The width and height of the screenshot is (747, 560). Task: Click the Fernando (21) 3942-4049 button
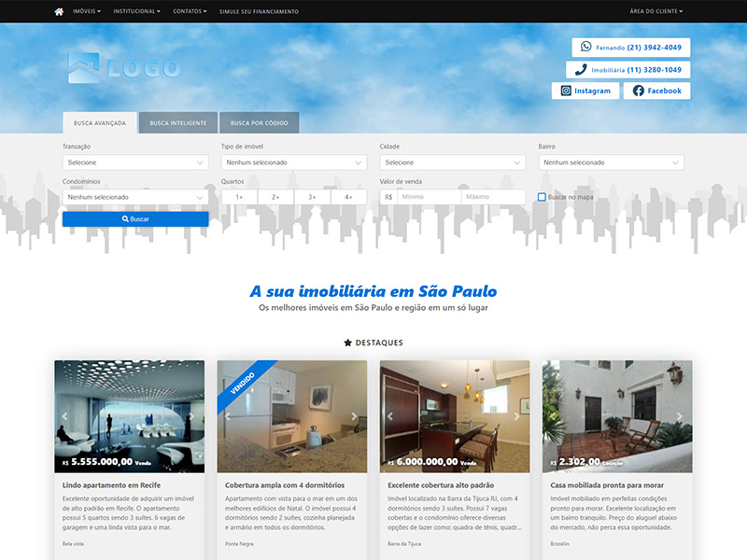coord(631,48)
